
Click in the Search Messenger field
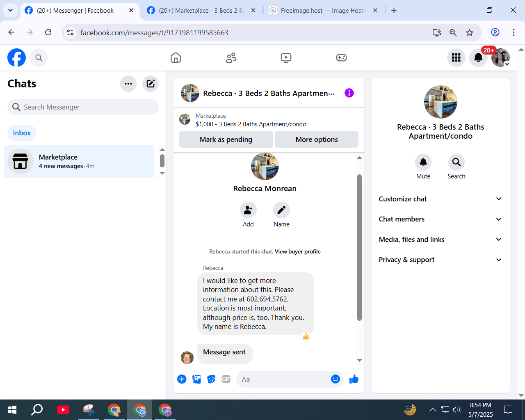(83, 107)
